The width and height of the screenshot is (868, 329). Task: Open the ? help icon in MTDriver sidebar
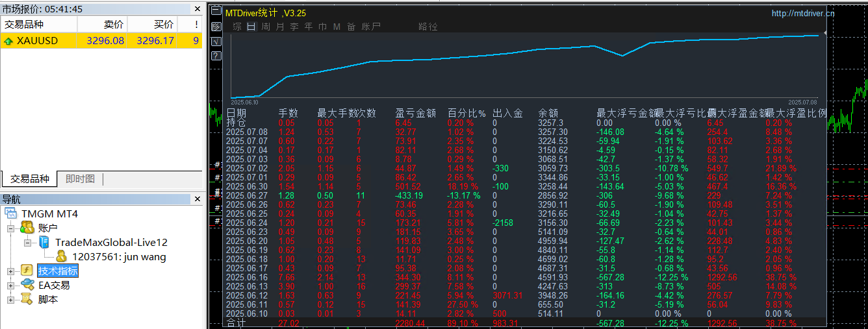coord(216,56)
